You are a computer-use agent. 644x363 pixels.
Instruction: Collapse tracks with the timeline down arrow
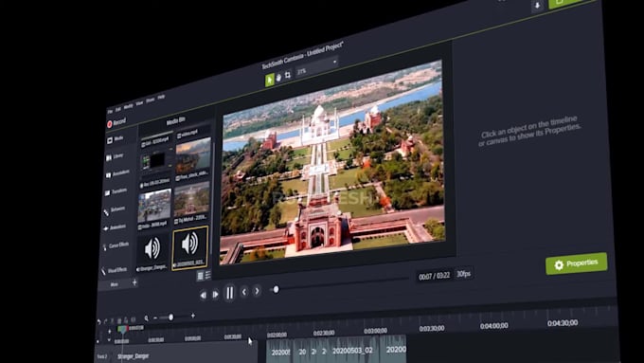(109, 340)
